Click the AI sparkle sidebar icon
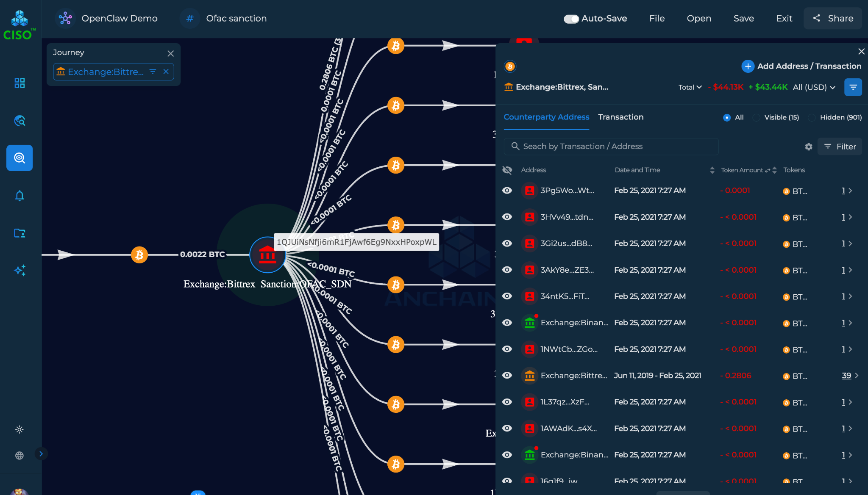The image size is (868, 495). click(19, 271)
